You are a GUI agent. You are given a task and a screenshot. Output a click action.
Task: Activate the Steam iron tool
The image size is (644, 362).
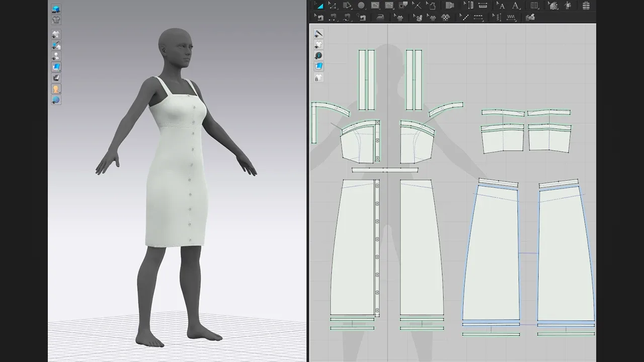[381, 17]
